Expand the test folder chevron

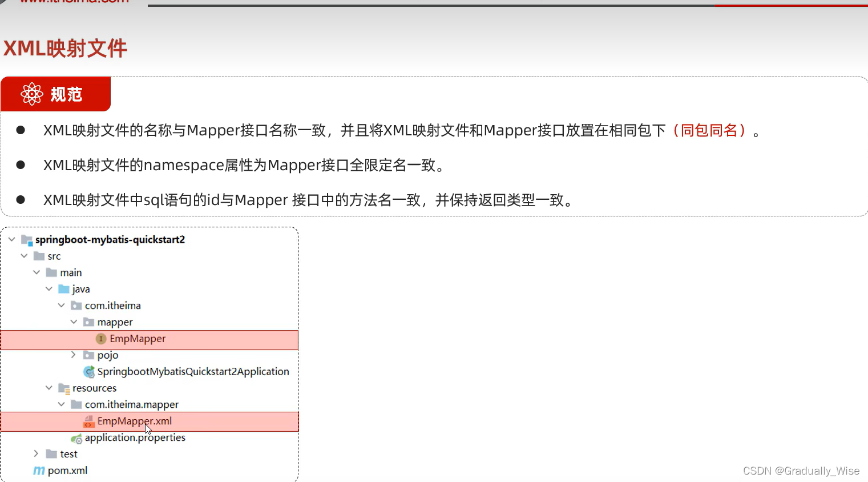[37, 453]
